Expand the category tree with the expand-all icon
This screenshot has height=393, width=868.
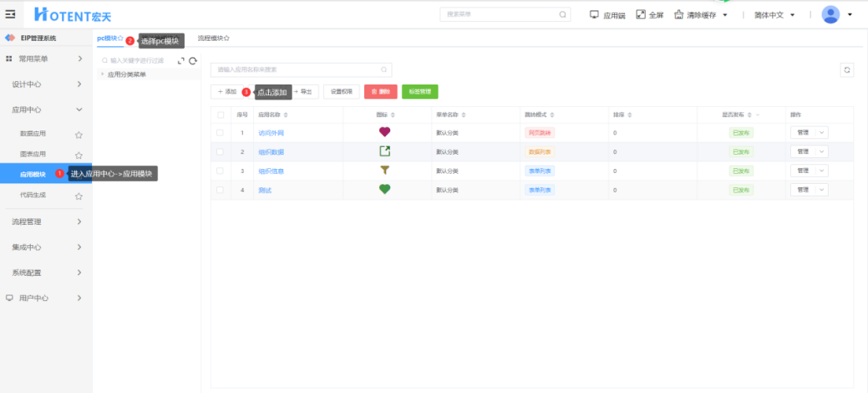click(x=181, y=61)
